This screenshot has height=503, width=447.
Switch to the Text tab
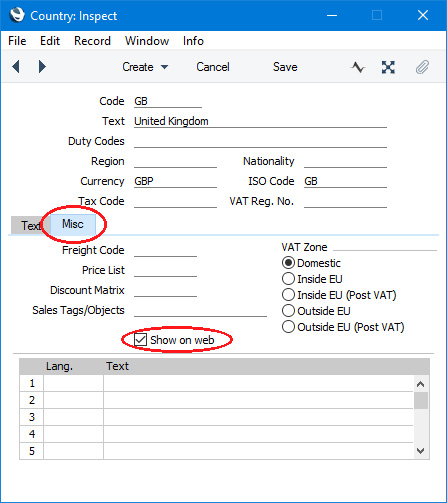pyautogui.click(x=31, y=225)
